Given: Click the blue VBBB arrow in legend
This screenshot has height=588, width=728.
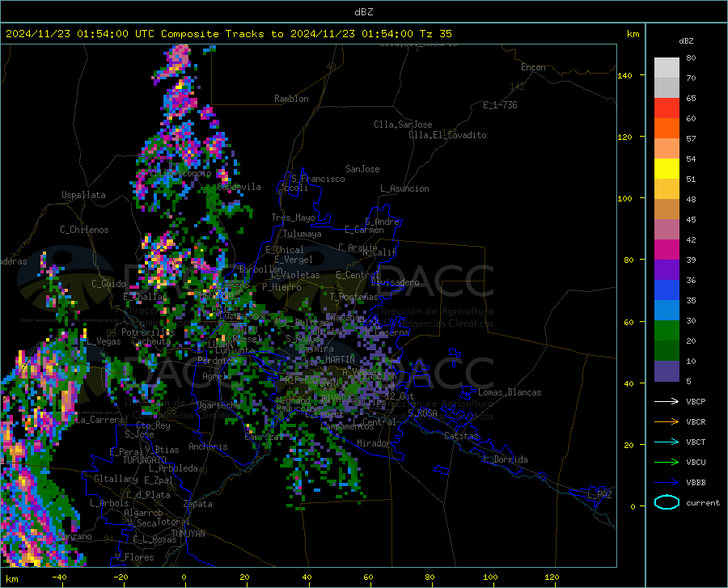Looking at the screenshot, I should click(x=667, y=483).
